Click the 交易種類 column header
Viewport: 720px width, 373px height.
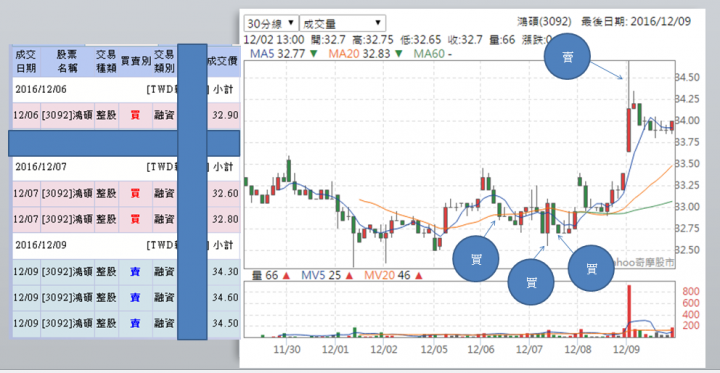coord(106,62)
